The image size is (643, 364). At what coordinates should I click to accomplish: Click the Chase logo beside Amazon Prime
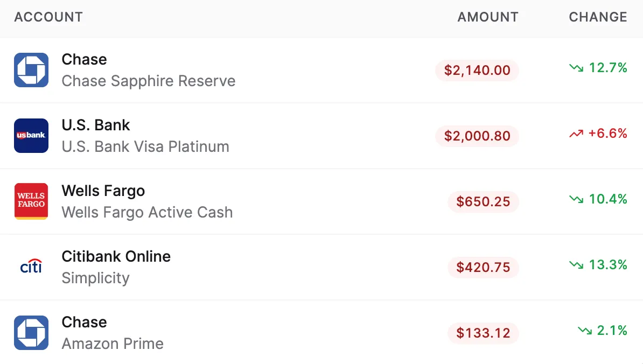point(31,332)
